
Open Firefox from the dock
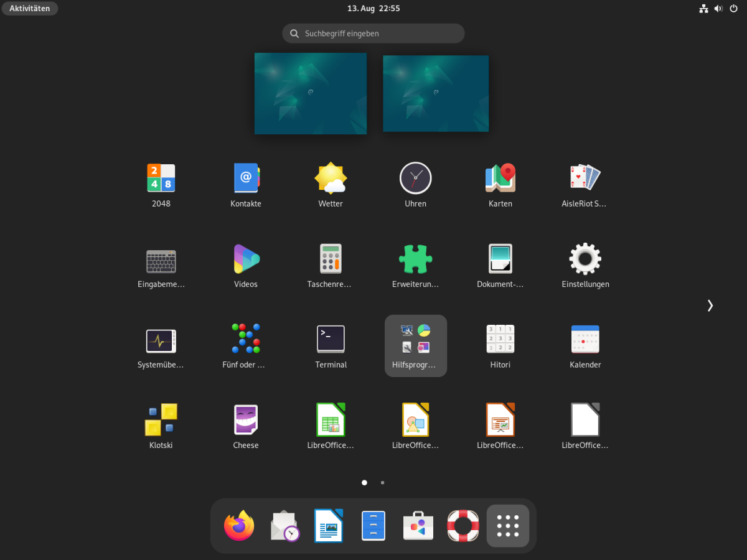click(x=239, y=526)
